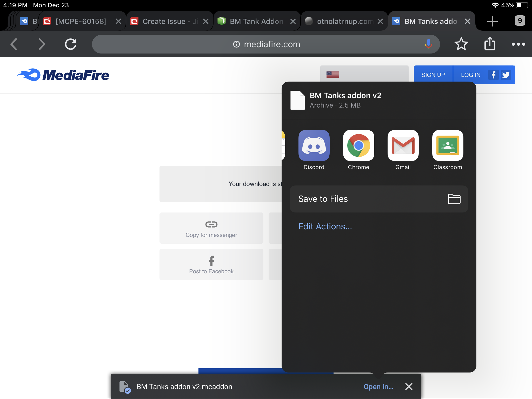This screenshot has width=532, height=399.
Task: Bookmark page with star icon
Action: click(461, 44)
